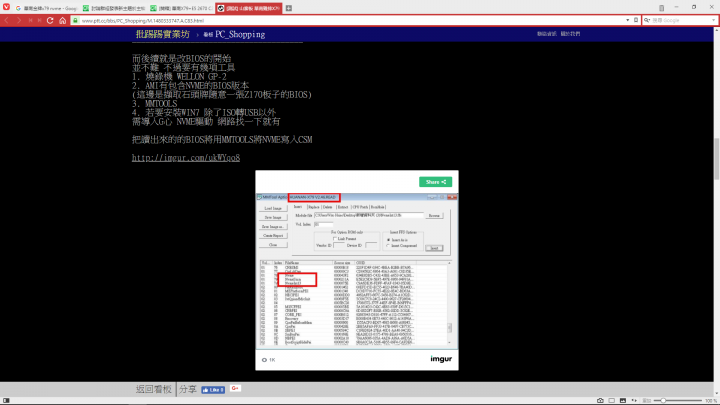This screenshot has height=405, width=720.
Task: Click the zoom reset button in status bar
Action: pos(646,401)
